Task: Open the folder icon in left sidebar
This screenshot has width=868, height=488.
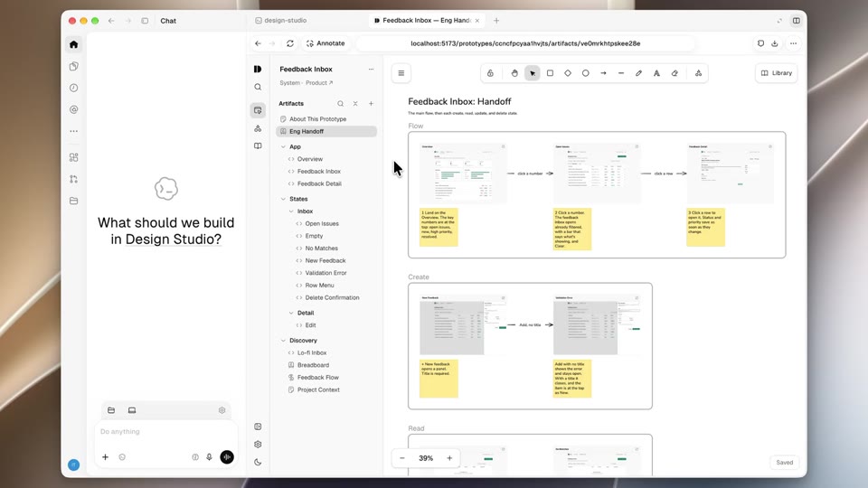Action: (73, 201)
